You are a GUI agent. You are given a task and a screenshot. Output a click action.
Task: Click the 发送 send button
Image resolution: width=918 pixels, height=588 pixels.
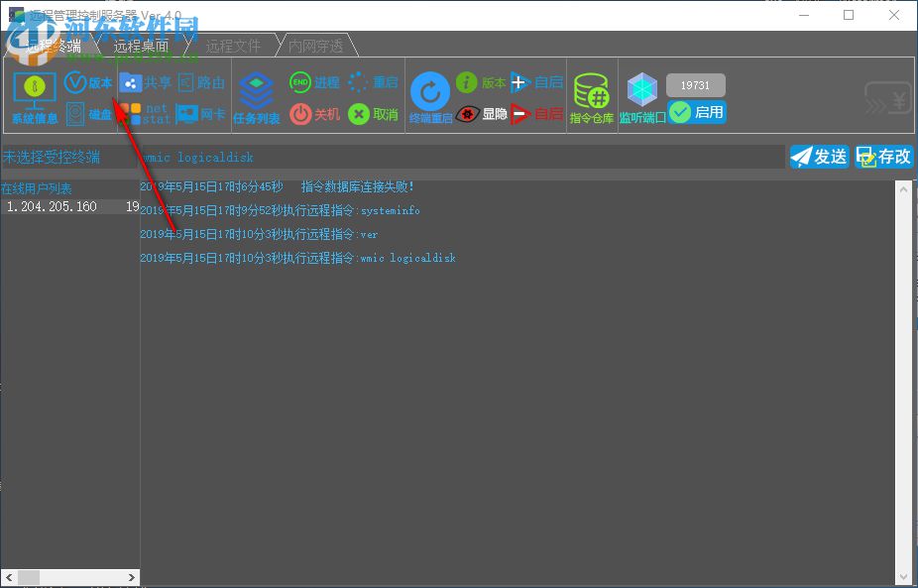click(820, 157)
